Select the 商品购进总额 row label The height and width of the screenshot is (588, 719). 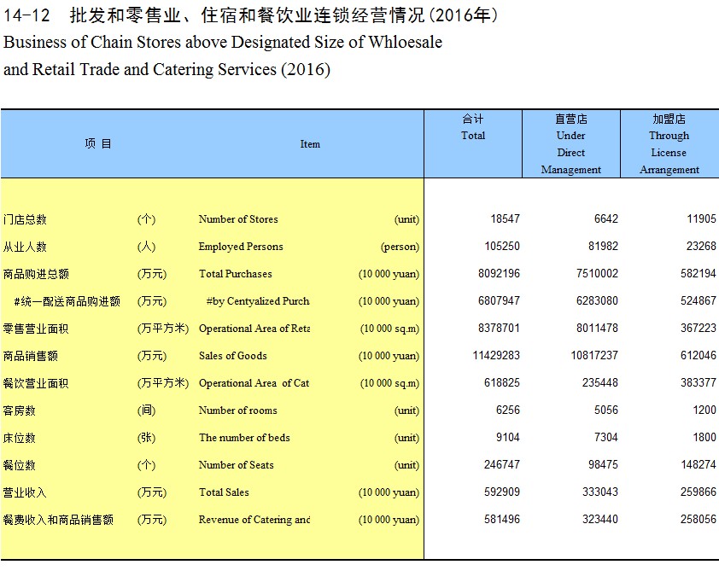[x=36, y=274]
